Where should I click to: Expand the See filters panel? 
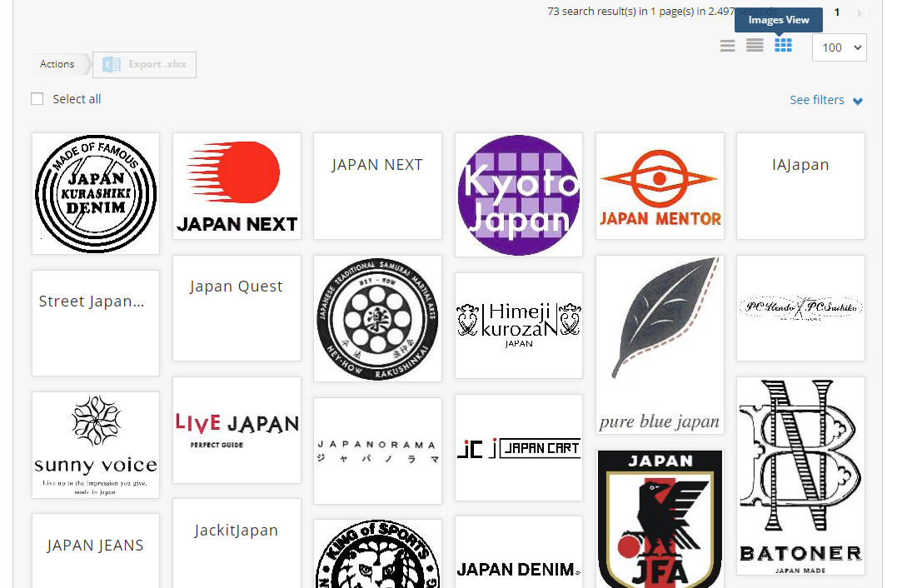(x=826, y=100)
